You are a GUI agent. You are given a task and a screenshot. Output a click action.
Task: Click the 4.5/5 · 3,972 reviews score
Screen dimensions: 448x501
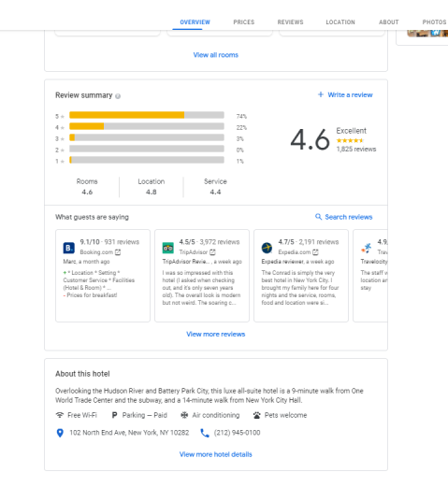pyautogui.click(x=210, y=242)
